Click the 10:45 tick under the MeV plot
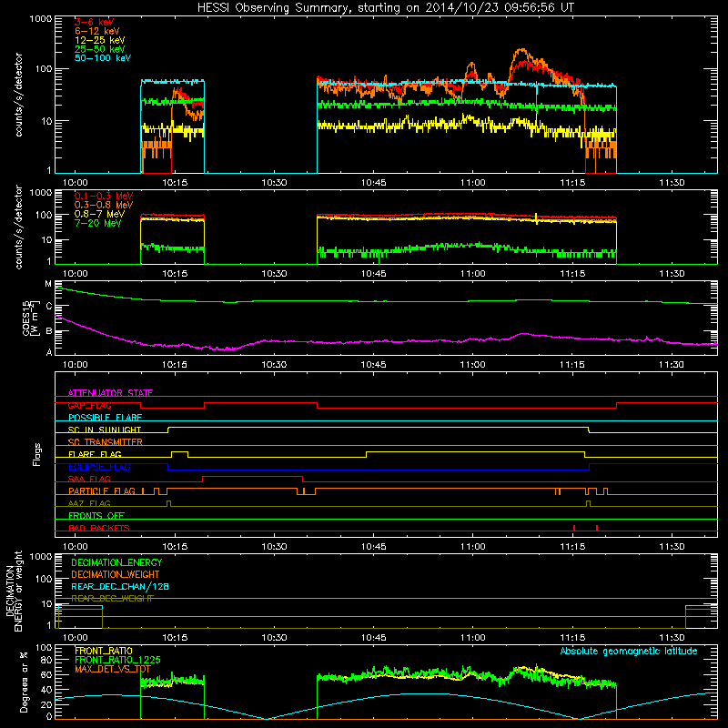Viewport: 728px width, 728px height. tap(373, 274)
